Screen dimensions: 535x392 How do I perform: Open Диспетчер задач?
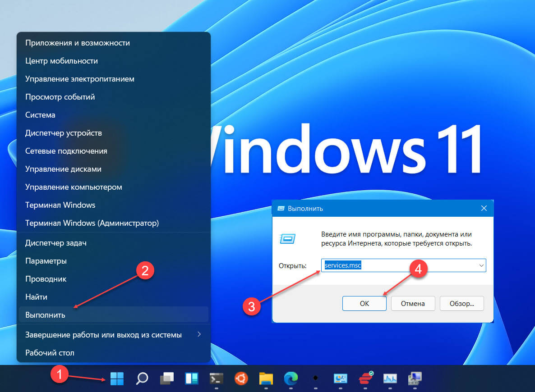click(113, 243)
